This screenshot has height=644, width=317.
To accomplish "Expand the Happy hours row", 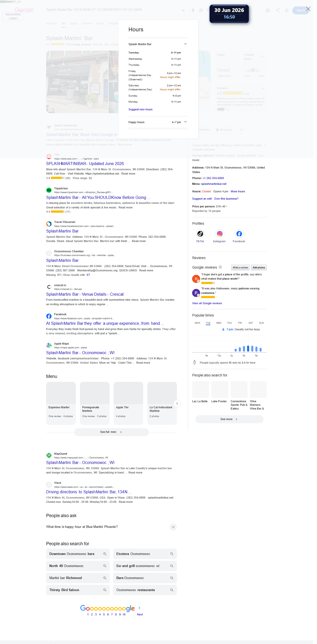I will pyautogui.click(x=185, y=122).
